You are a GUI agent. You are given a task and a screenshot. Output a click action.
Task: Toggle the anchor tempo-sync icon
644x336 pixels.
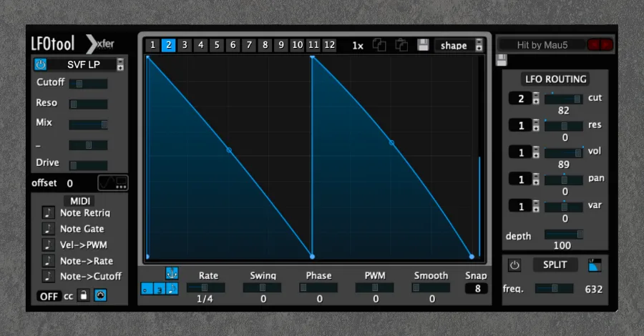[x=172, y=273]
